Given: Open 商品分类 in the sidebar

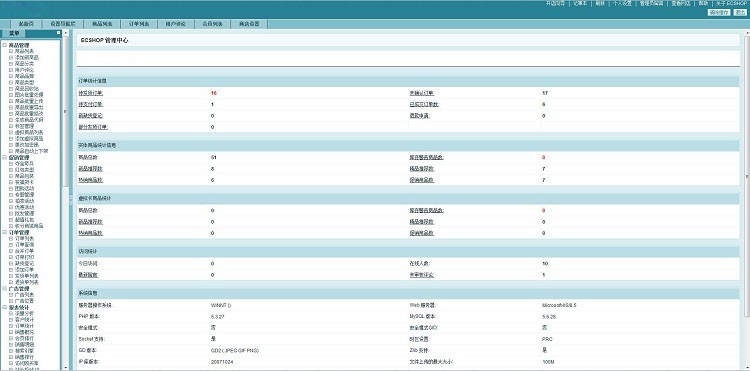Looking at the screenshot, I should click(x=24, y=64).
